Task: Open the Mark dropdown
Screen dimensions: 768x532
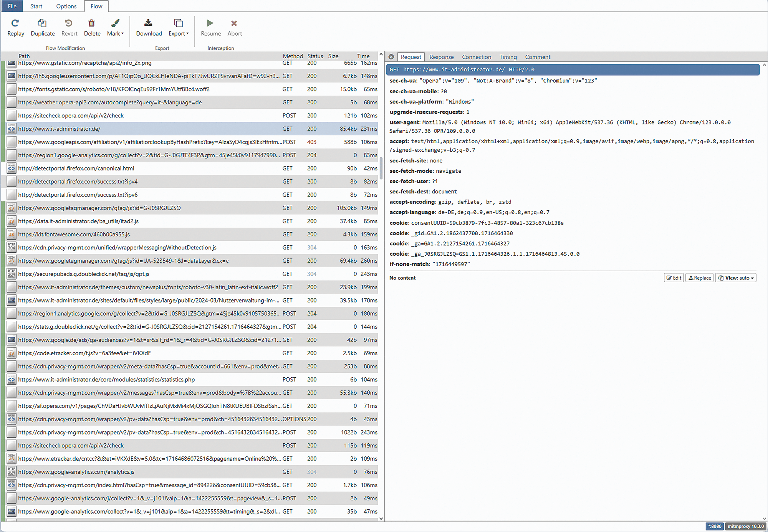Action: 115,28
